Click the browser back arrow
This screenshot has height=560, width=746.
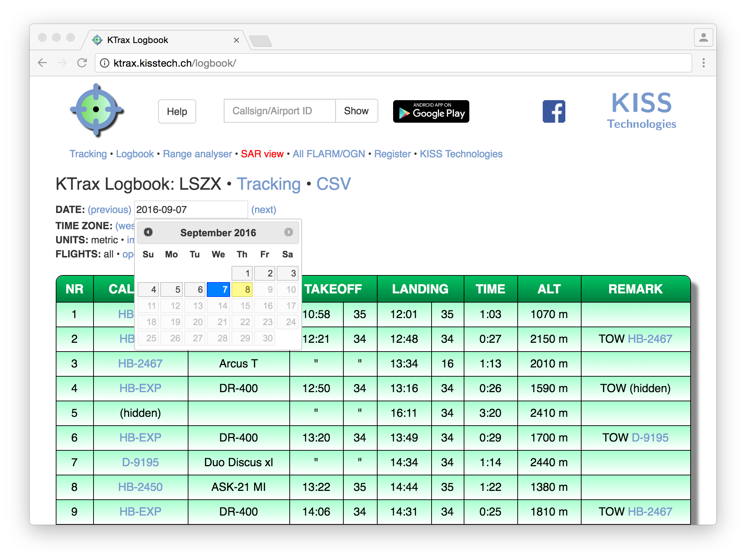pos(42,63)
